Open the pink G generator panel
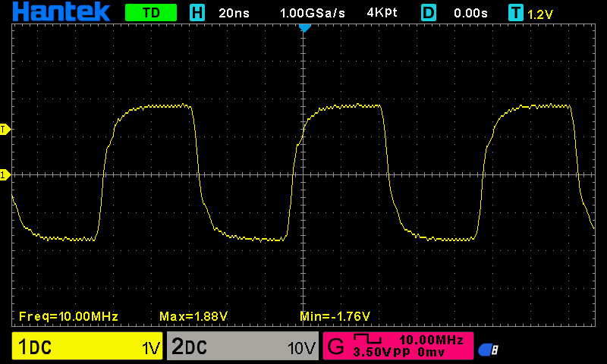 pyautogui.click(x=398, y=346)
